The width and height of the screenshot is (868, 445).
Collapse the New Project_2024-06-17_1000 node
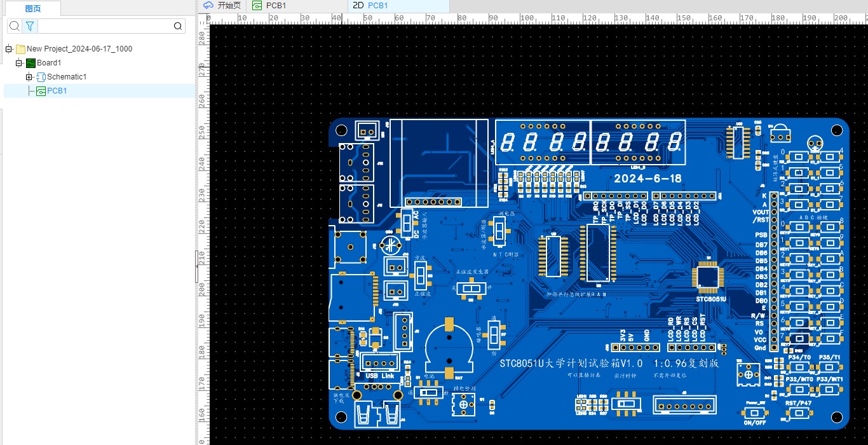(9, 49)
